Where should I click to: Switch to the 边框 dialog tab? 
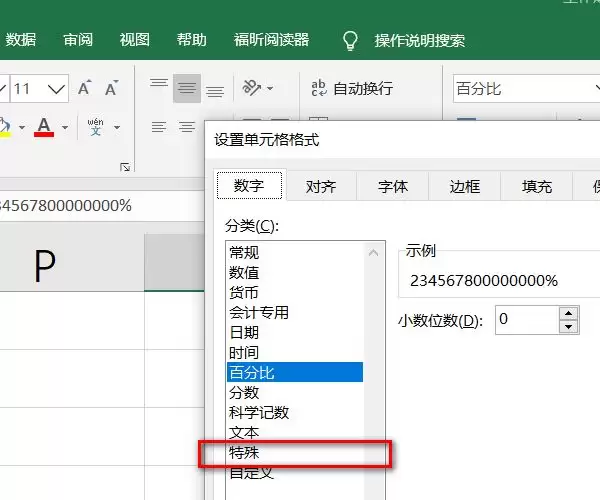point(465,186)
